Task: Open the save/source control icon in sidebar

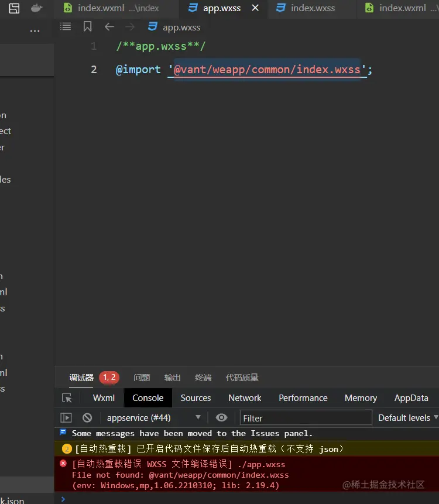Action: click(14, 8)
